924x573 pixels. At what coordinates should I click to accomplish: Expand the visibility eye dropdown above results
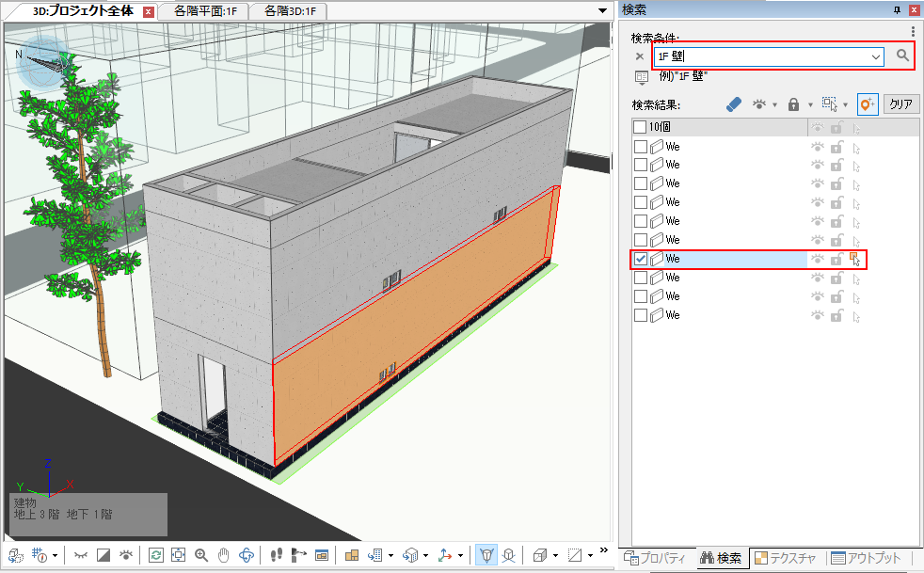[775, 105]
